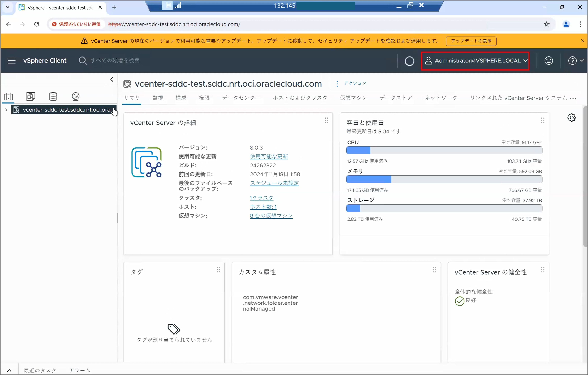Open a new browser tab
The height and width of the screenshot is (375, 588).
pos(114,7)
